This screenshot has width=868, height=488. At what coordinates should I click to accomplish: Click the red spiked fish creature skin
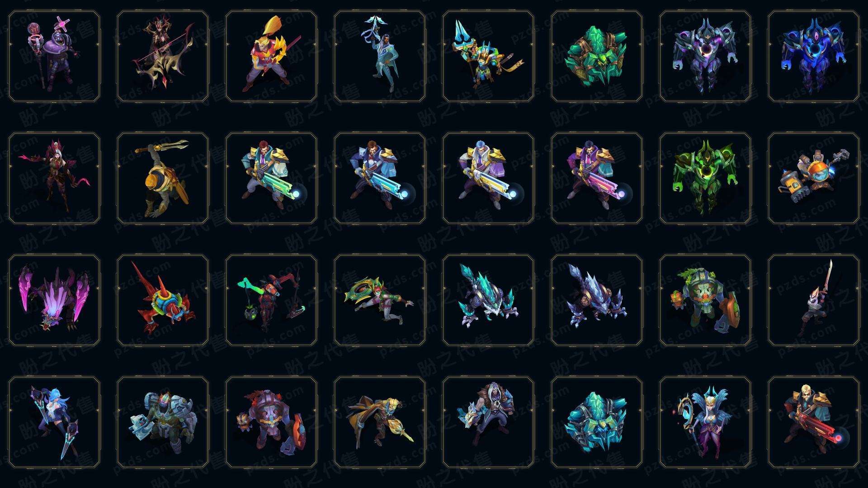tap(163, 300)
